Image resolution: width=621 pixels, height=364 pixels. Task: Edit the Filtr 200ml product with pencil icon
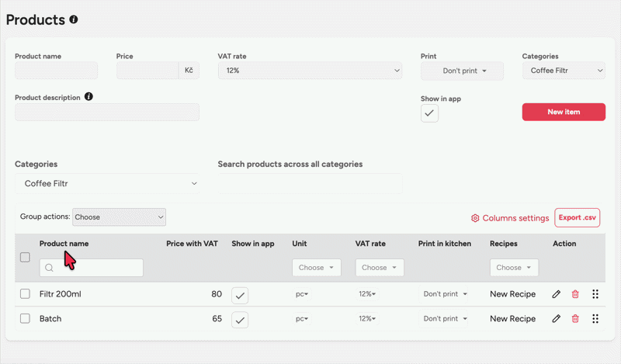556,294
